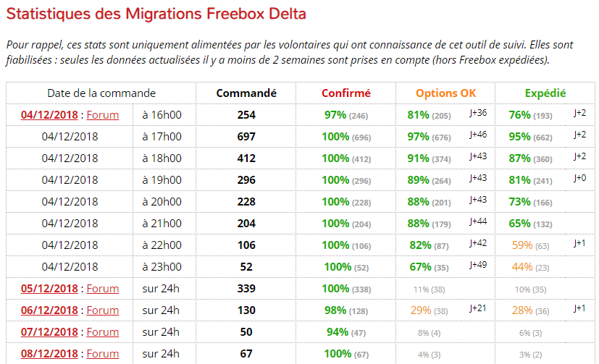Viewport: 599px width, 364px height.
Task: Open the 04/12/2018 date link
Action: (49, 114)
